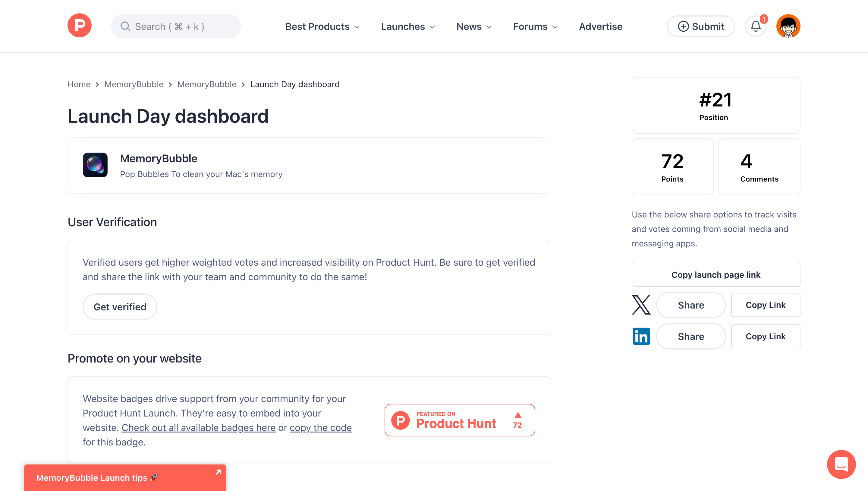Screen dimensions: 868x491
Task: Click the X (Twitter) logo icon
Action: pos(641,305)
